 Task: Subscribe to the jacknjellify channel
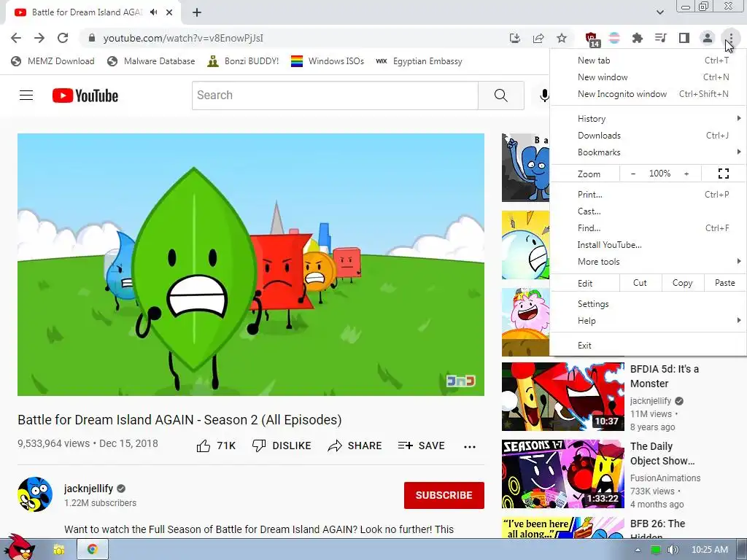pos(444,495)
